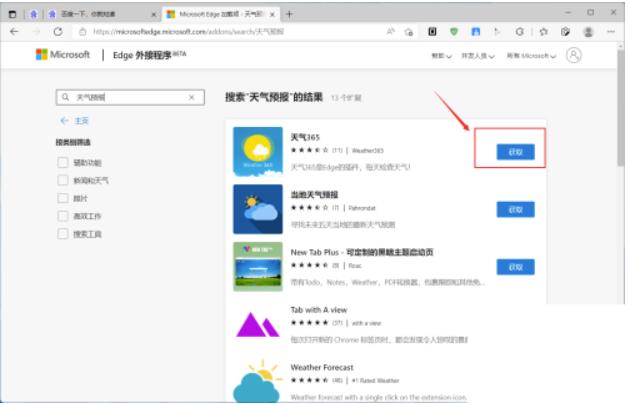
Task: Click the circular refresh extension icon in toolbar
Action: coord(519,32)
